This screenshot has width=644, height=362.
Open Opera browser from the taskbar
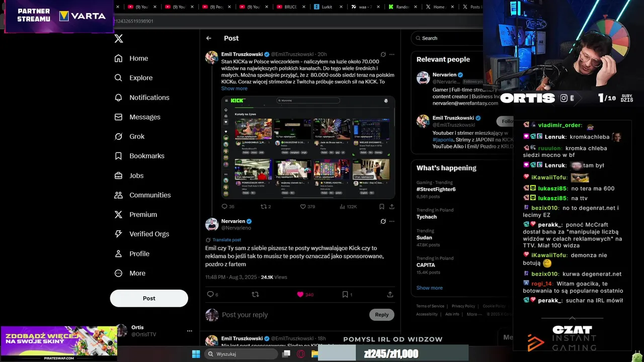click(x=301, y=354)
